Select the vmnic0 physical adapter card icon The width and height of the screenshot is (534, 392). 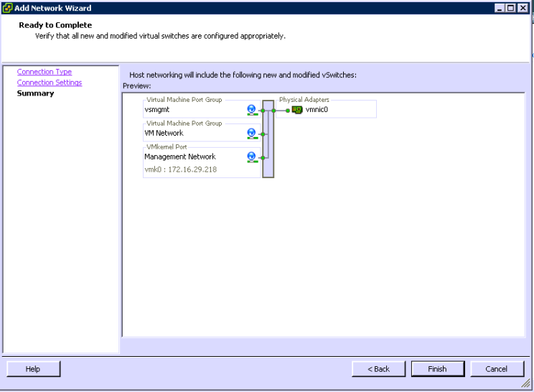(x=297, y=110)
